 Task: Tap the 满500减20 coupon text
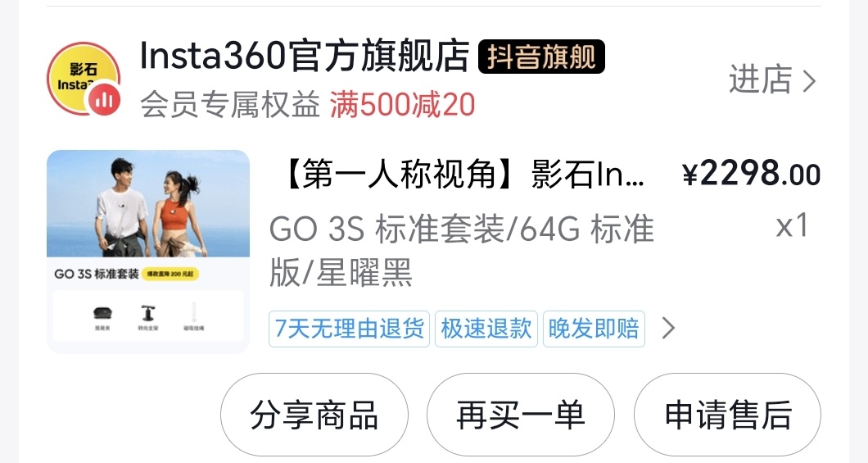pos(402,105)
